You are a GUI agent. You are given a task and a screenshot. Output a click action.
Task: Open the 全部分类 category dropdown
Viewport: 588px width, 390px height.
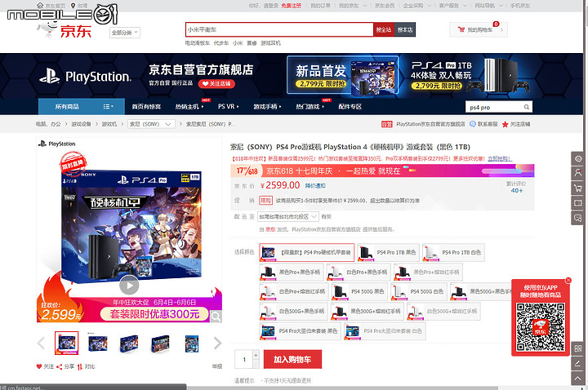click(125, 33)
